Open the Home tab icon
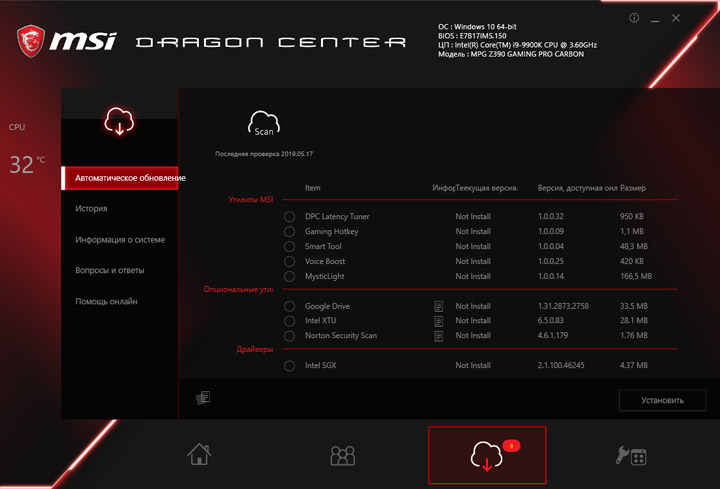720x489 pixels. coord(199,454)
